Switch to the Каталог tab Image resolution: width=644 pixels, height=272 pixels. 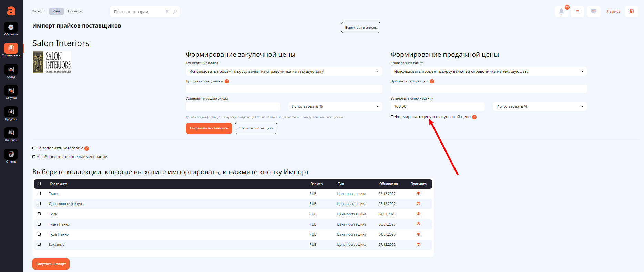[39, 11]
